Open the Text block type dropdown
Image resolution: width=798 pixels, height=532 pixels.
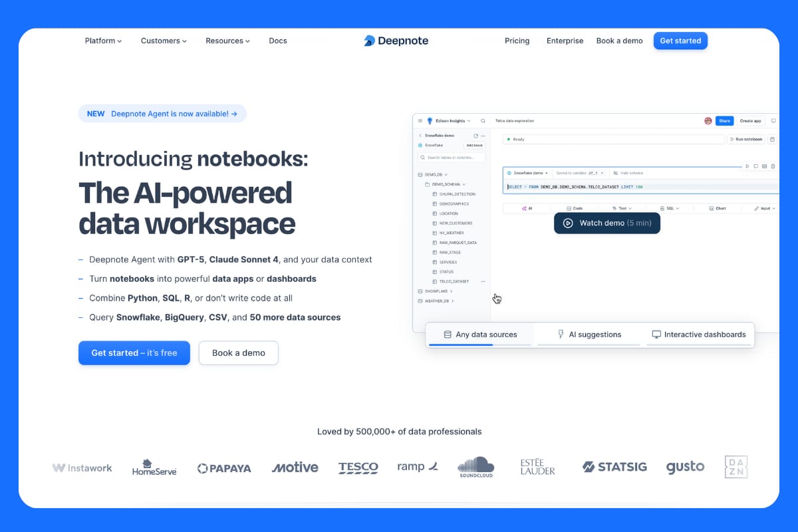(622, 208)
